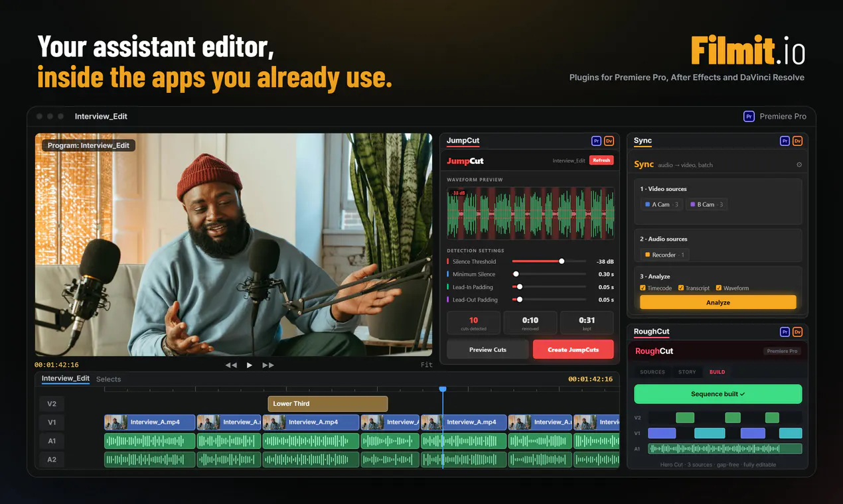Click the Refresh button in JumpCut
The width and height of the screenshot is (843, 504).
point(601,160)
